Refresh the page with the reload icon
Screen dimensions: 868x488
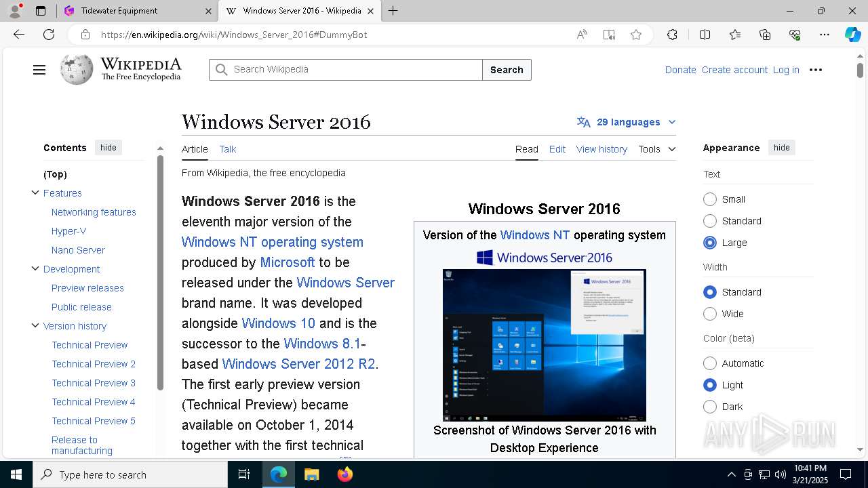pos(49,35)
